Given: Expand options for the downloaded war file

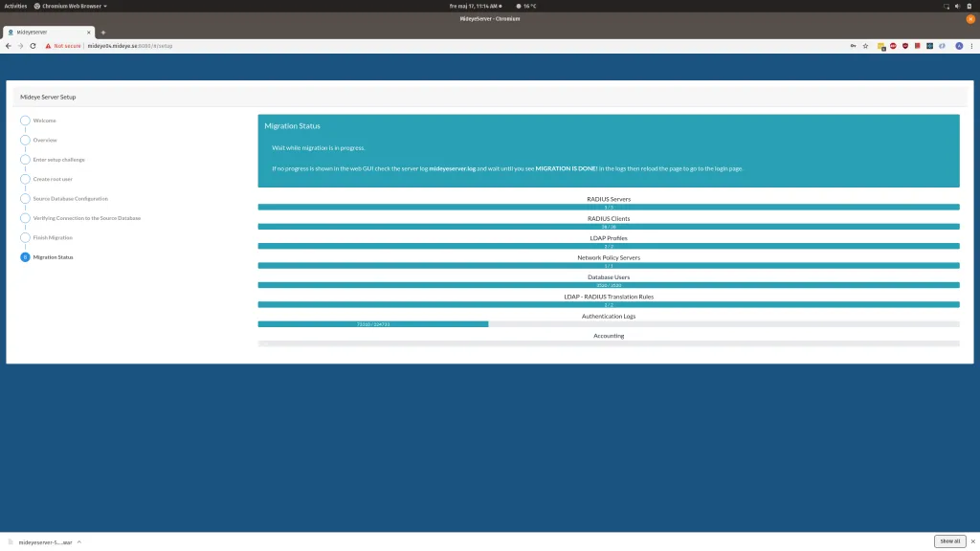Looking at the screenshot, I should pos(79,540).
